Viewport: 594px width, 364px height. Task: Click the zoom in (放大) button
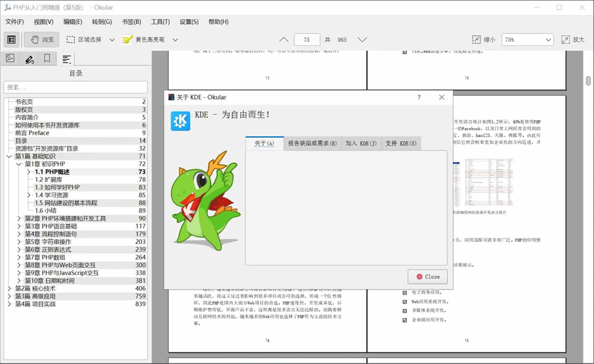(572, 40)
